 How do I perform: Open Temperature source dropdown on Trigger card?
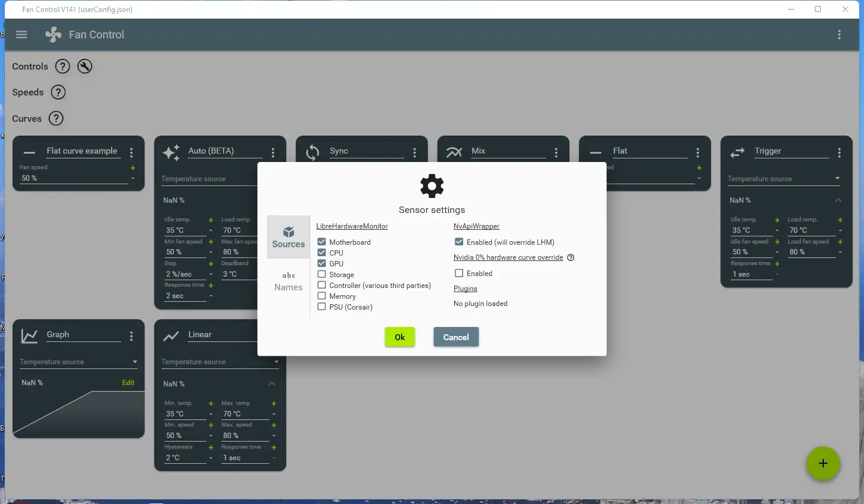click(x=784, y=179)
